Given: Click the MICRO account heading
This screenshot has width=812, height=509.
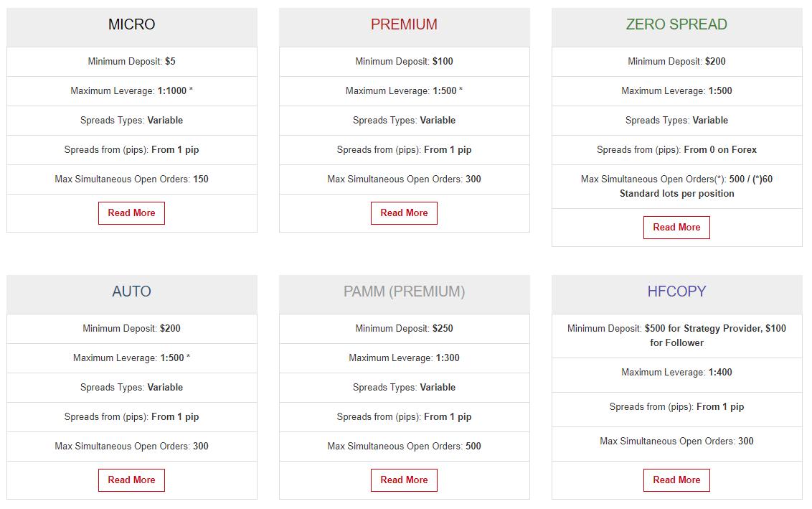Looking at the screenshot, I should point(131,24).
